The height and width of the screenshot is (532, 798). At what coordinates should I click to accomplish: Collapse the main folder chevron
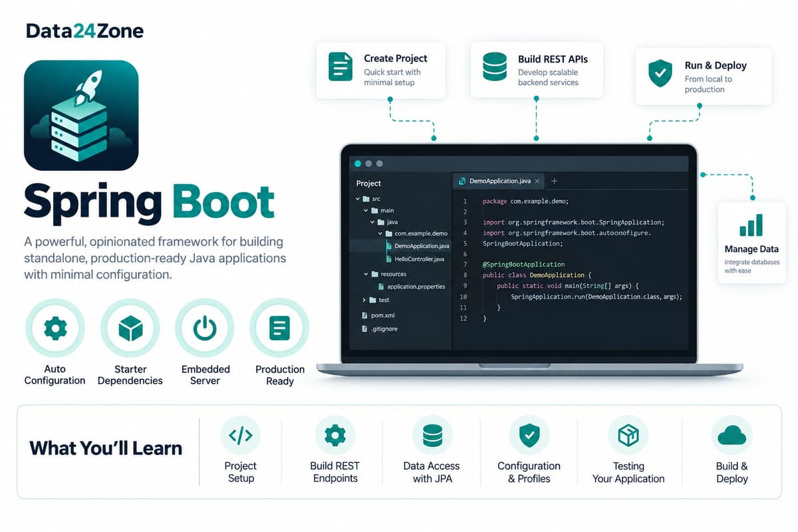366,210
